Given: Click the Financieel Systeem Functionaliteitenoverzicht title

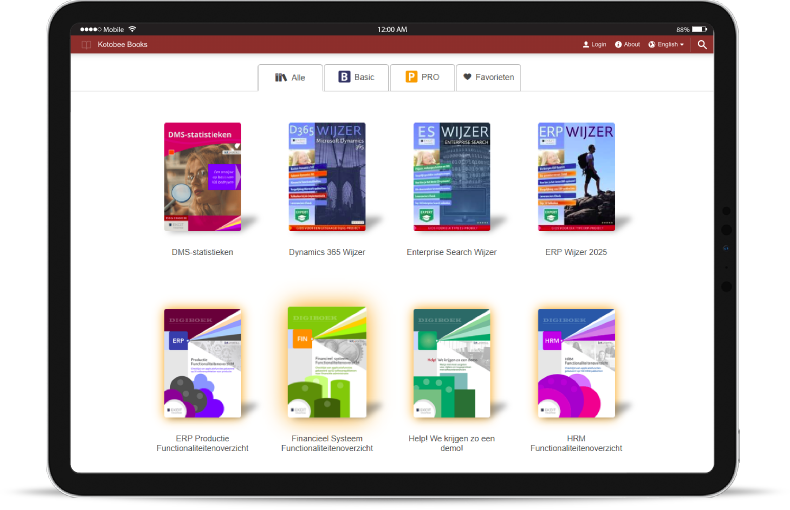Looking at the screenshot, I should coord(327,443).
